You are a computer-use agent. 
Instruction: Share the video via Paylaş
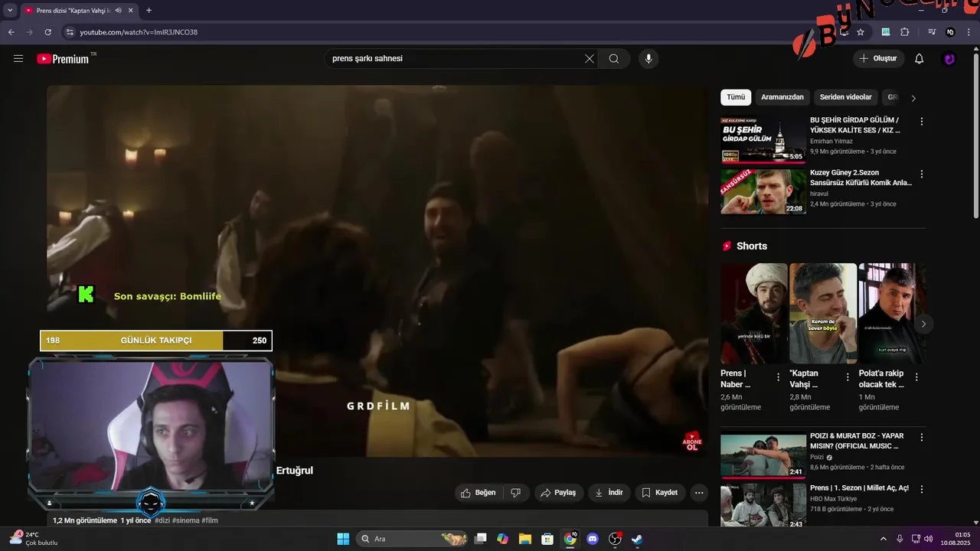pyautogui.click(x=559, y=493)
